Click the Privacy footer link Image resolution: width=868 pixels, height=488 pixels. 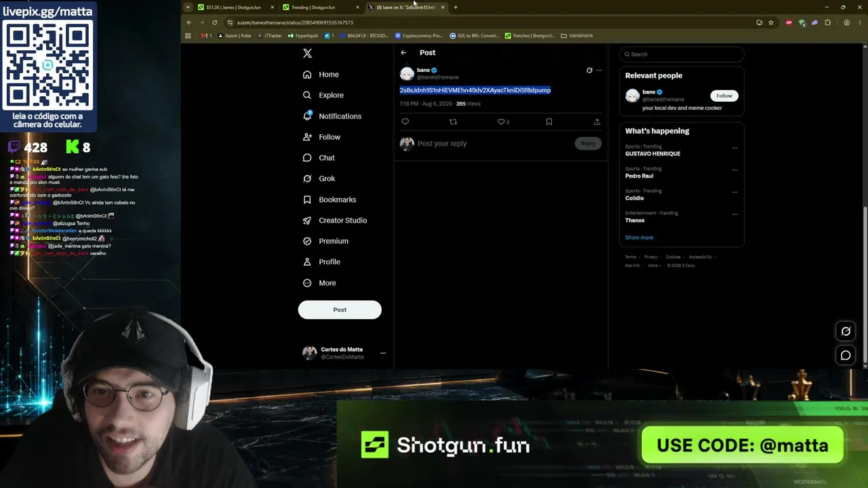tap(651, 258)
